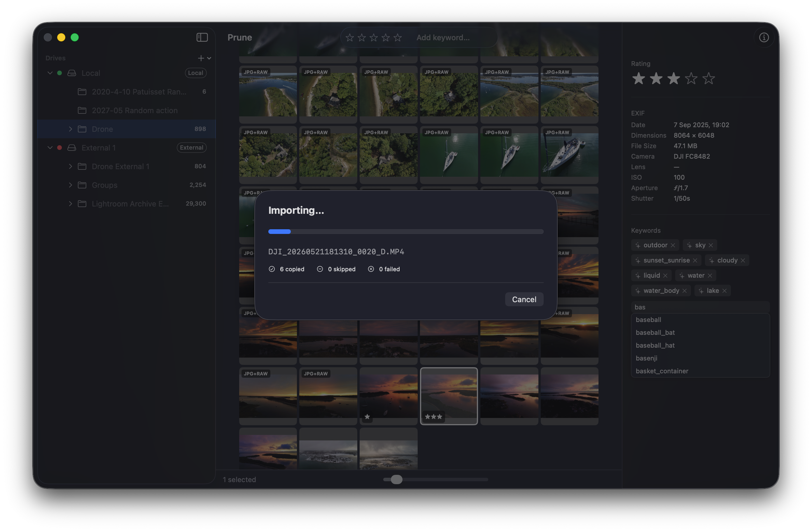The image size is (812, 532).
Task: Click the add drive plus icon
Action: (201, 58)
